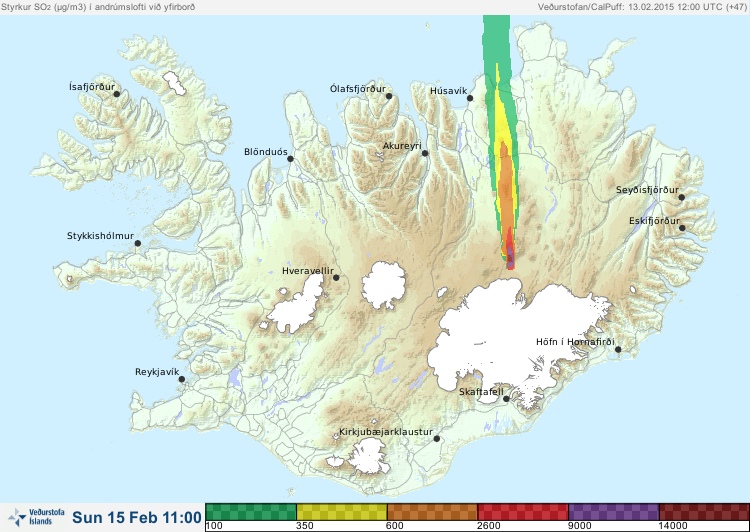Click the Kirkjubæjarklaustur marker dot

(436, 438)
